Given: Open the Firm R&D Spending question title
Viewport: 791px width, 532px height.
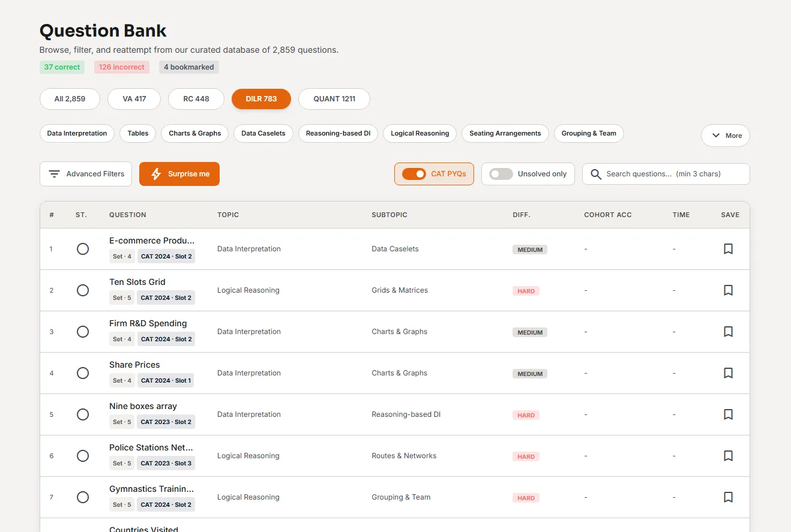Looking at the screenshot, I should (x=148, y=323).
